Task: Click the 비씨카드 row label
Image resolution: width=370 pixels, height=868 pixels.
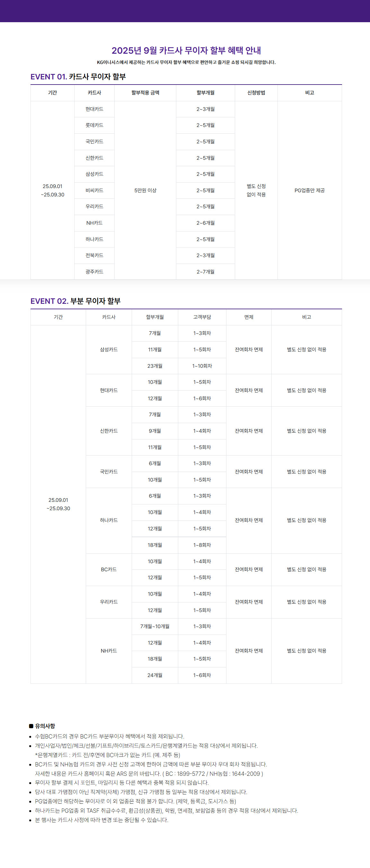Action: [94, 190]
